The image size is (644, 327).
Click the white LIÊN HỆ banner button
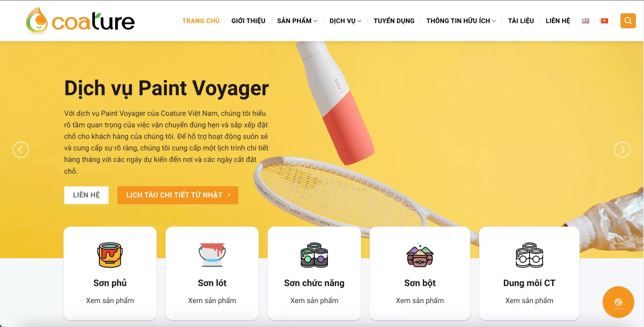pyautogui.click(x=86, y=195)
